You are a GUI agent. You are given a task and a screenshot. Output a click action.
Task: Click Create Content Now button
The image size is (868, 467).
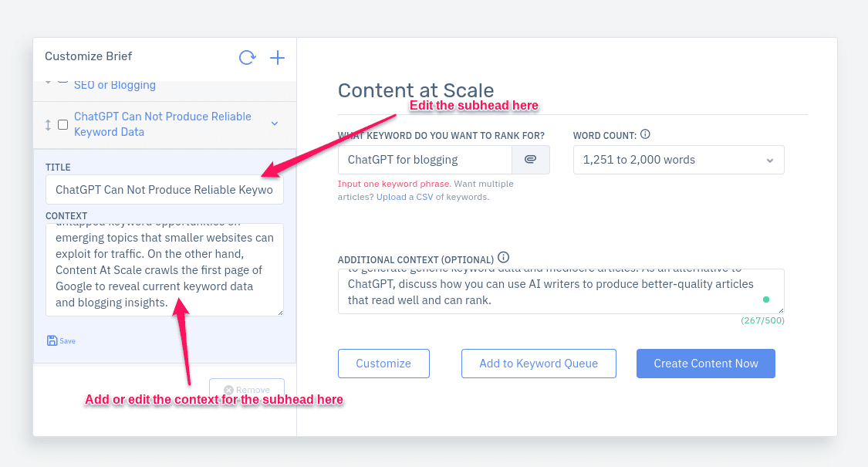(706, 364)
